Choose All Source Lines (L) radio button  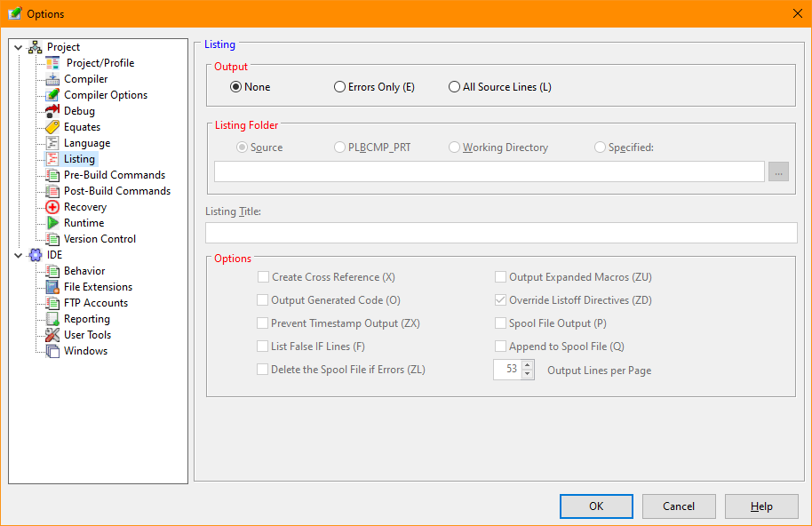click(455, 87)
